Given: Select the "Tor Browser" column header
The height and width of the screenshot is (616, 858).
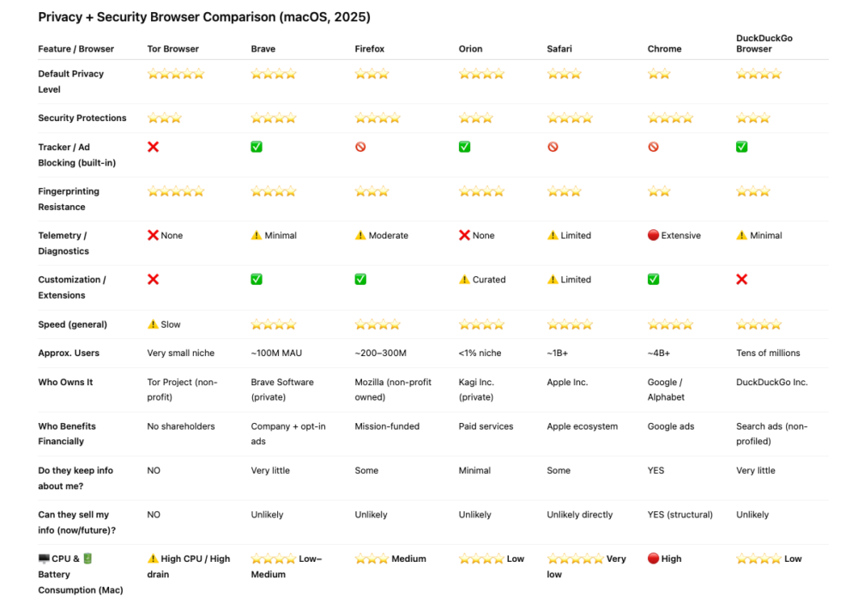Looking at the screenshot, I should 173,49.
